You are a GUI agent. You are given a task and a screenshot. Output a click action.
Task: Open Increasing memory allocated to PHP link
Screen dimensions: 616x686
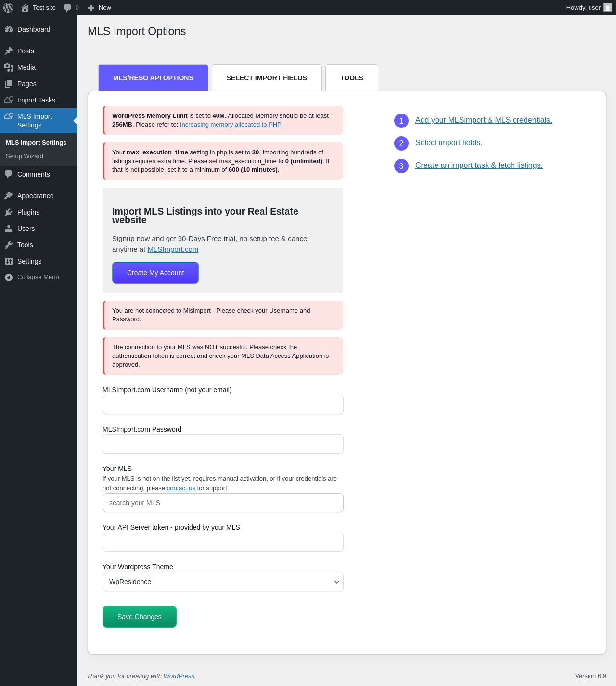click(x=231, y=125)
